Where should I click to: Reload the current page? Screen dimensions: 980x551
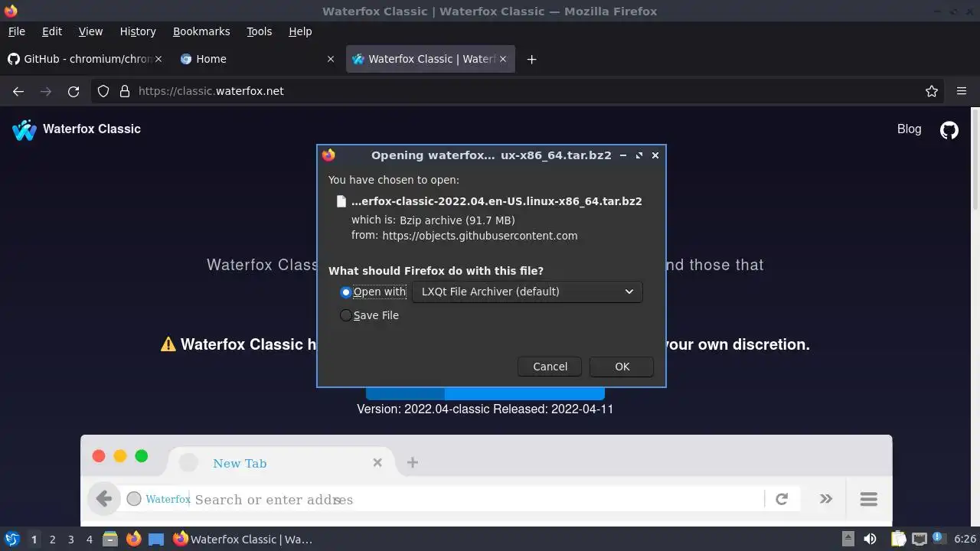pos(73,91)
